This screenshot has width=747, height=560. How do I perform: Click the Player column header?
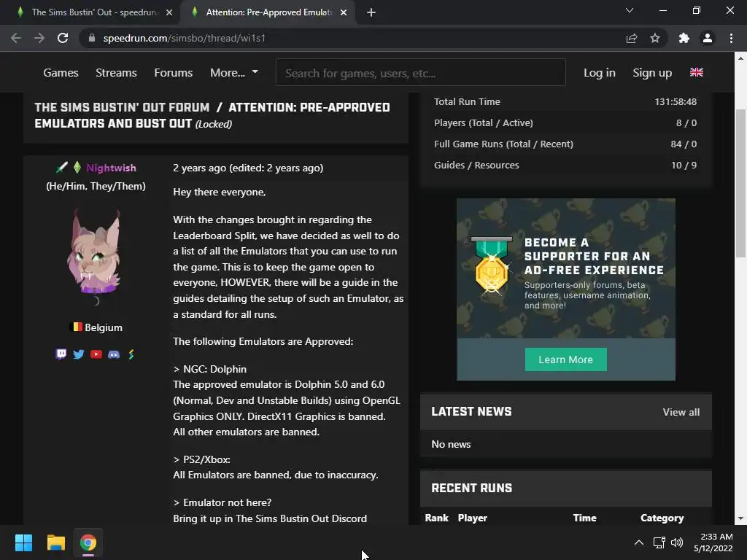pos(472,518)
